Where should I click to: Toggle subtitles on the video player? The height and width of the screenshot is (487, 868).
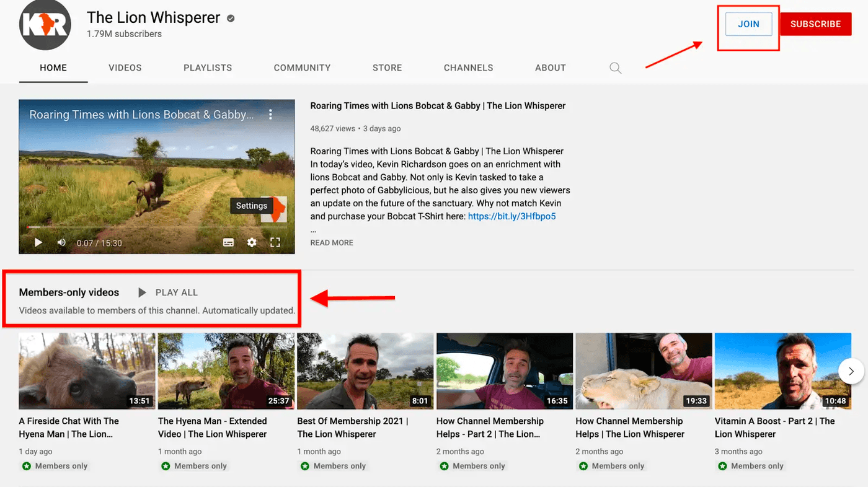[x=228, y=242]
